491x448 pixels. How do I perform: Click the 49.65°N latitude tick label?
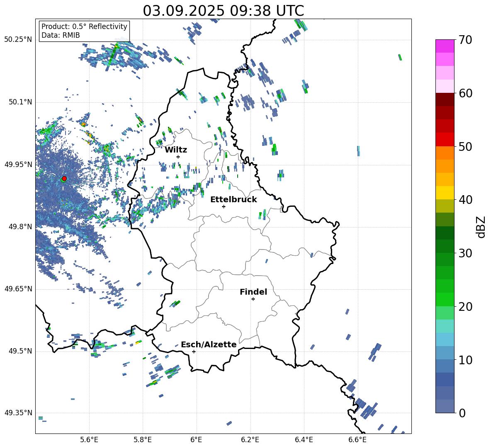pos(18,288)
